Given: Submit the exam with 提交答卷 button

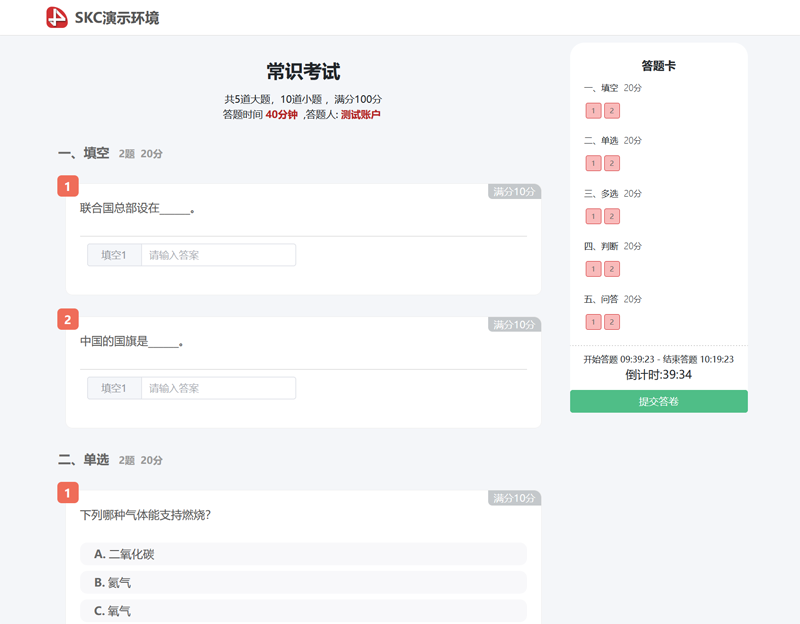Looking at the screenshot, I should [x=658, y=401].
